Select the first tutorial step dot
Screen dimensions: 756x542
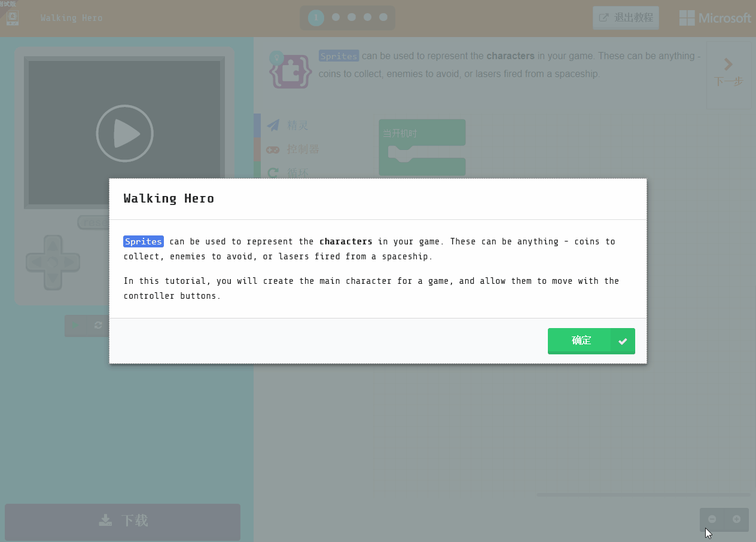click(315, 17)
